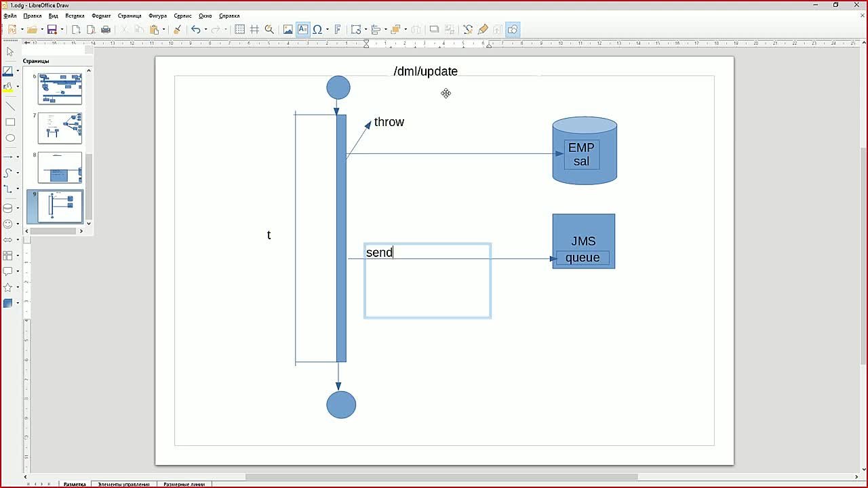Open the Формат menu
868x488 pixels.
coord(101,16)
